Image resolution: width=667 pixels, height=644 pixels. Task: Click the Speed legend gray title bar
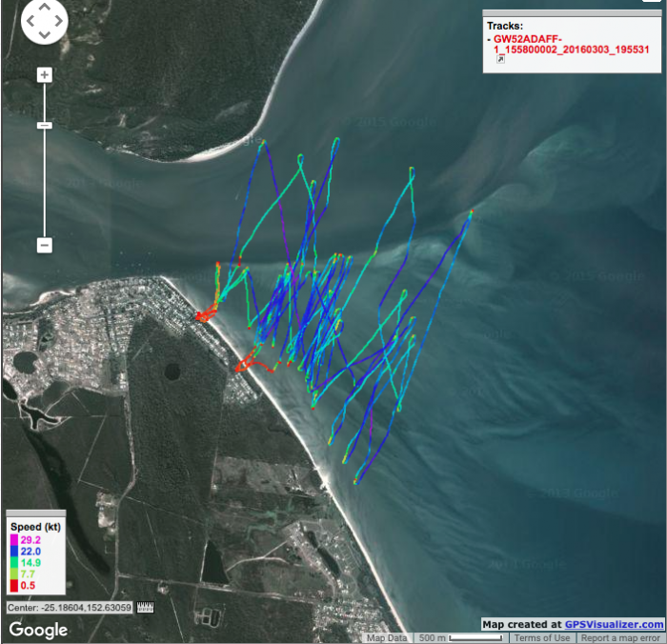(x=35, y=513)
